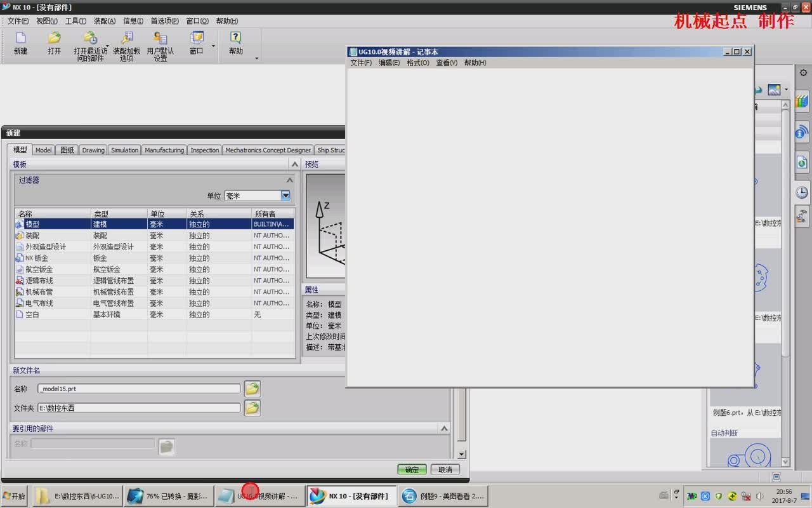This screenshot has width=812, height=508.
Task: Click the blue K tray icon
Action: point(705,496)
